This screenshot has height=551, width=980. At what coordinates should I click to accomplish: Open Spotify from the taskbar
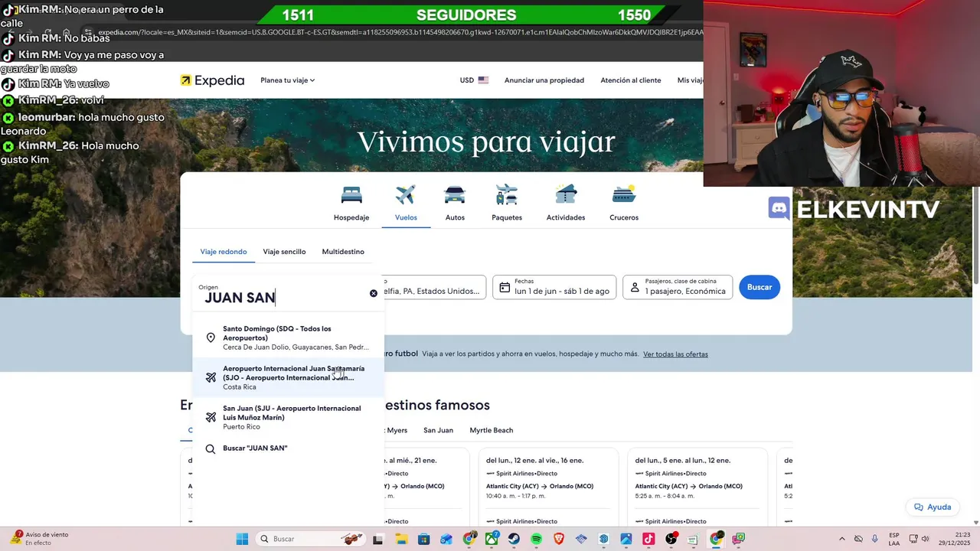pyautogui.click(x=536, y=539)
